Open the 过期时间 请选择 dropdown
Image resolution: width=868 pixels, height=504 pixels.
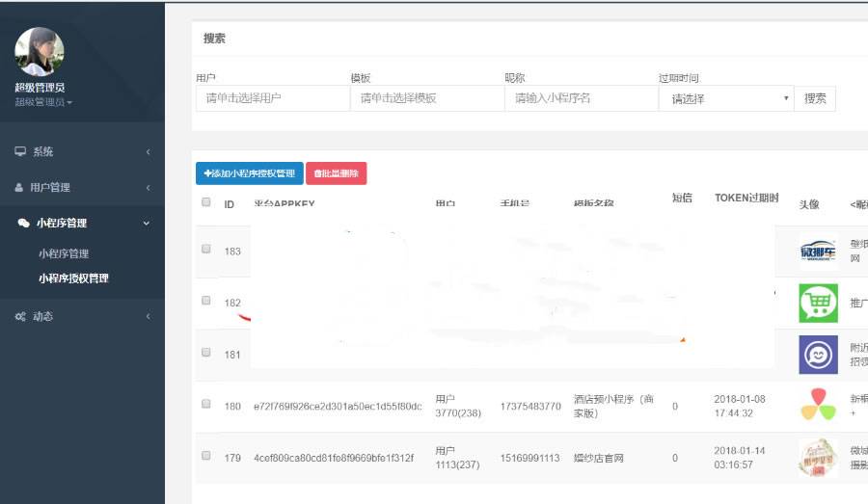[x=725, y=98]
